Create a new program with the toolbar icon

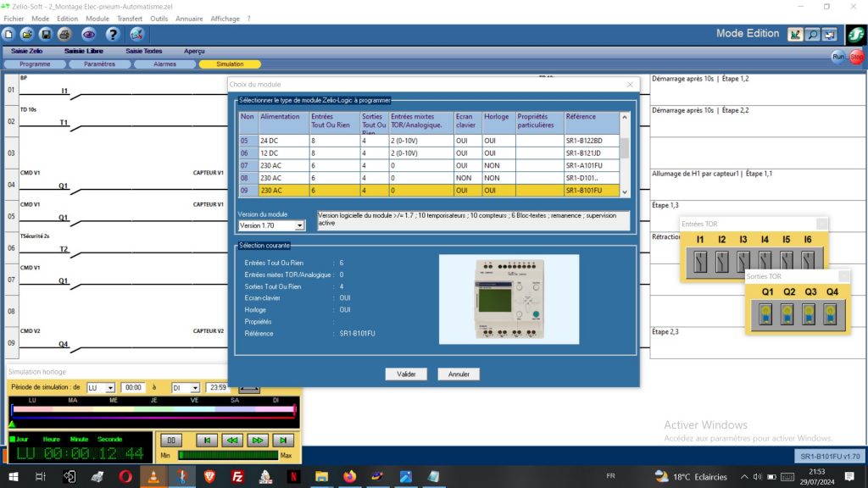[8, 34]
